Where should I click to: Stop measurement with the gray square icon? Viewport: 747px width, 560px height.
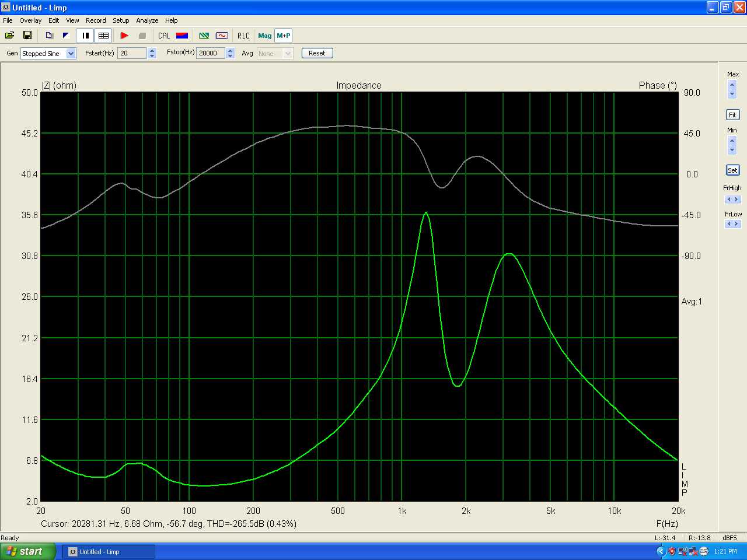click(x=142, y=36)
